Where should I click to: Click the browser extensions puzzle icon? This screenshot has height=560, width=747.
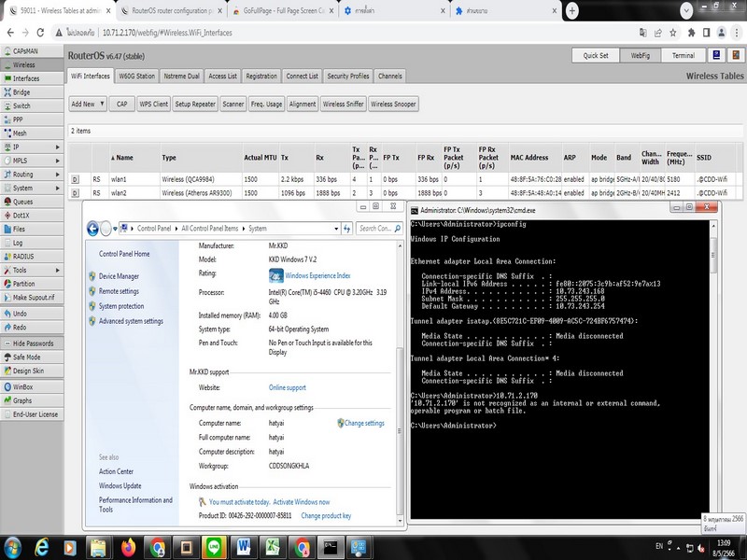coord(691,33)
